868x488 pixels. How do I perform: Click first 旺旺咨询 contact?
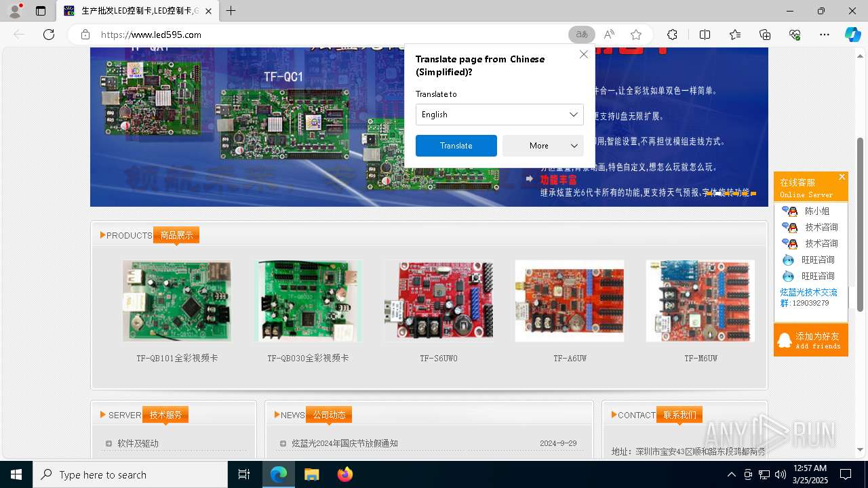810,260
